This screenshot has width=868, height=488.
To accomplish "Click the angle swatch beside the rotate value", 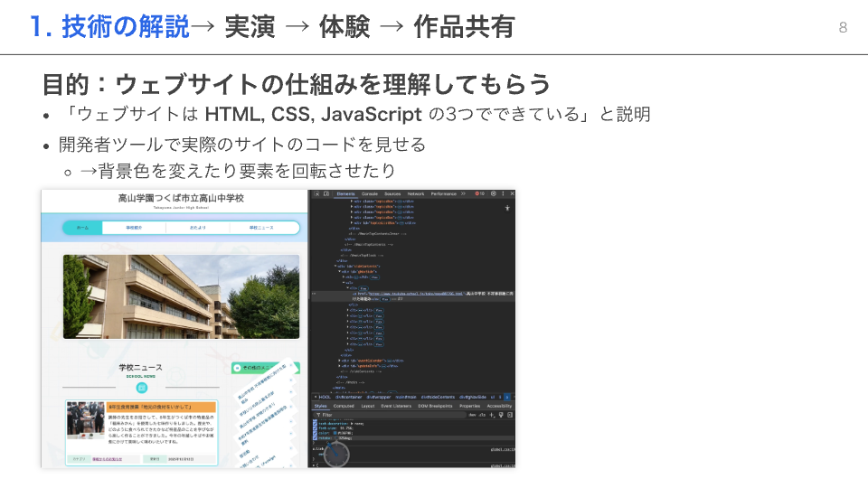I will tap(336, 437).
